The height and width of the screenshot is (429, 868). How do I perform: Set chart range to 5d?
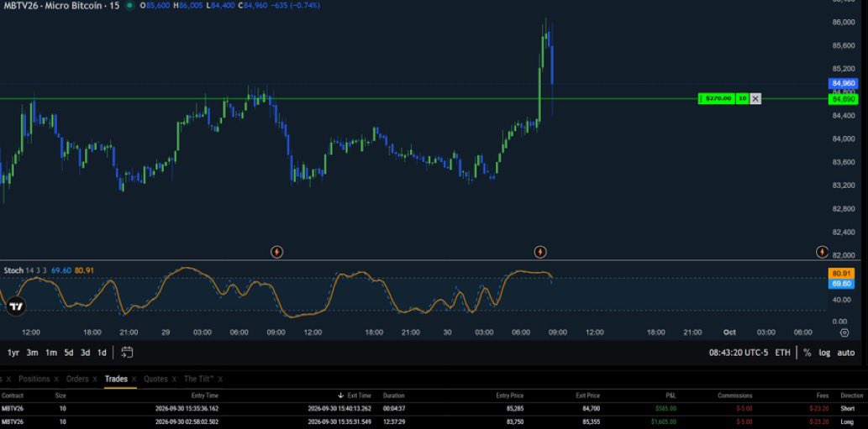tap(69, 353)
